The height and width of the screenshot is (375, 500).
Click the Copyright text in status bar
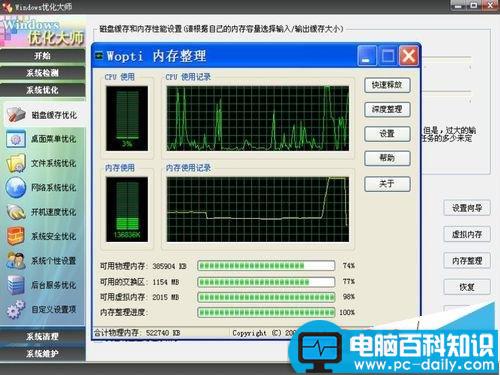[263, 333]
